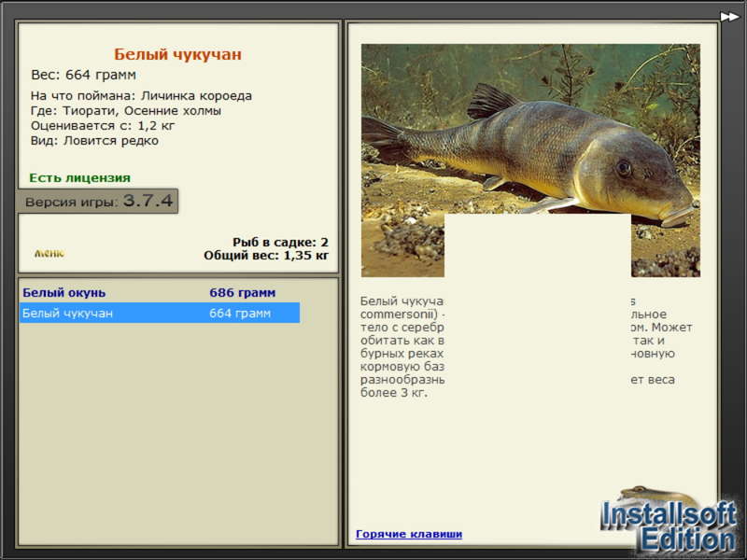Click the На что поймана: Личинка короеда line
Viewport: 747px width, 560px height.
pyautogui.click(x=141, y=96)
